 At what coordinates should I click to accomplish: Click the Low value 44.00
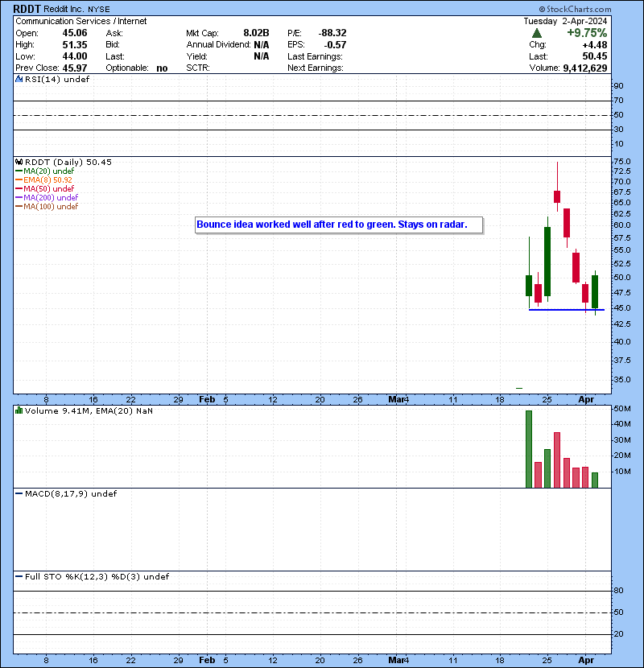pos(75,56)
